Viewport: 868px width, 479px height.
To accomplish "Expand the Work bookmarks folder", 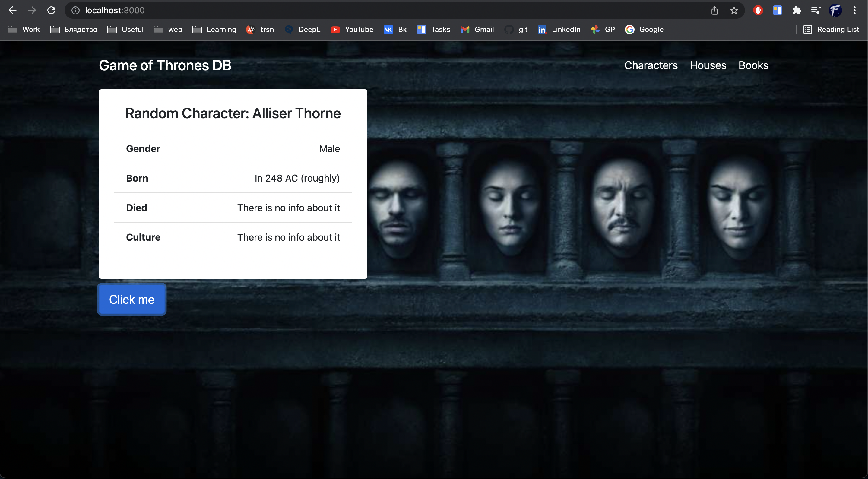I will tap(24, 30).
